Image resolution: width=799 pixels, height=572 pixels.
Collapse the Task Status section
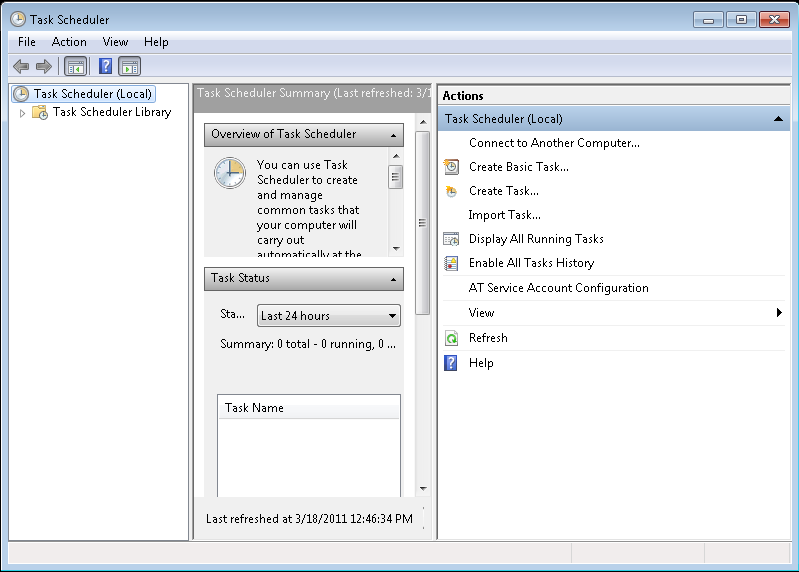click(393, 280)
